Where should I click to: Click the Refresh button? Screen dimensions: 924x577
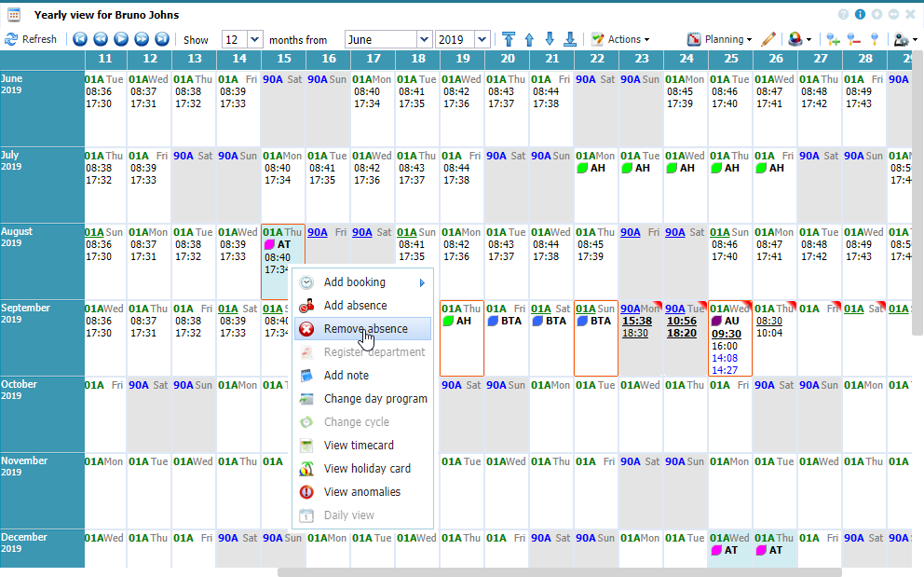[31, 39]
